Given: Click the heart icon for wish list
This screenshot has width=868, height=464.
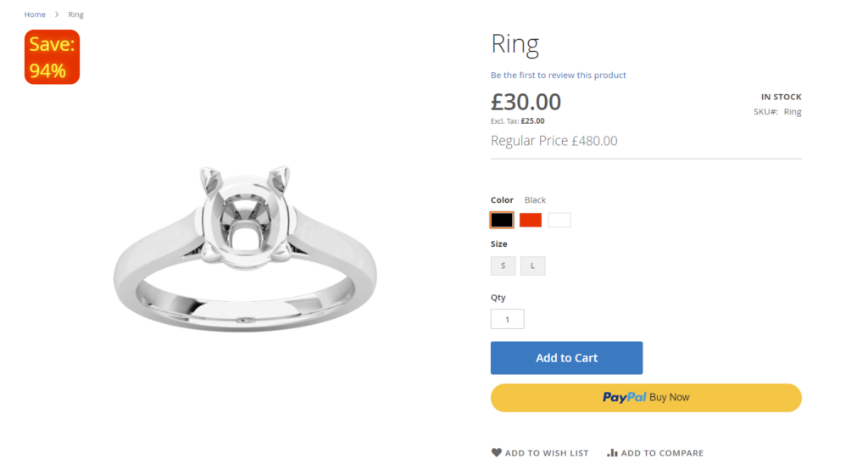Looking at the screenshot, I should click(x=497, y=453).
